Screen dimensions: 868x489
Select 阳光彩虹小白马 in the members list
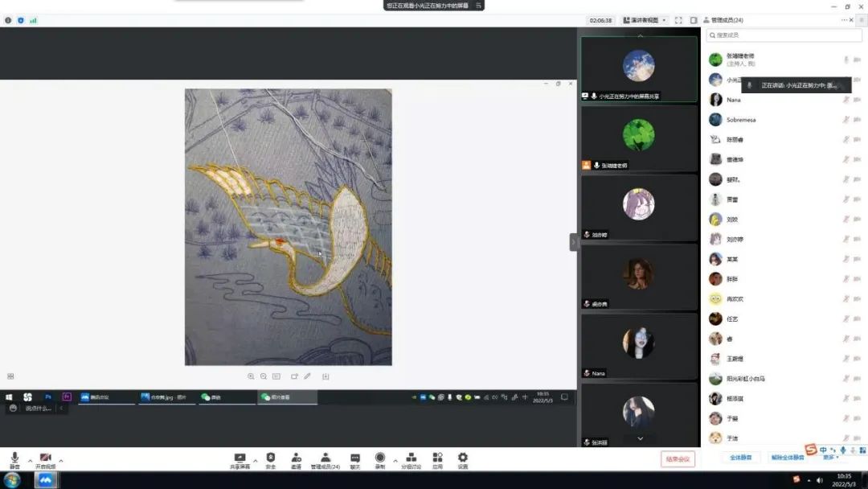785,379
